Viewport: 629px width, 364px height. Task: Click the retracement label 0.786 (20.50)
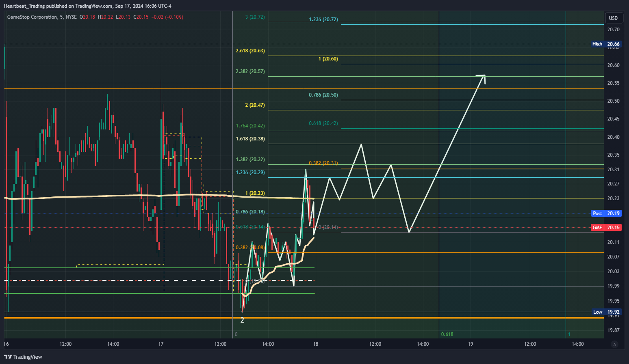click(323, 95)
